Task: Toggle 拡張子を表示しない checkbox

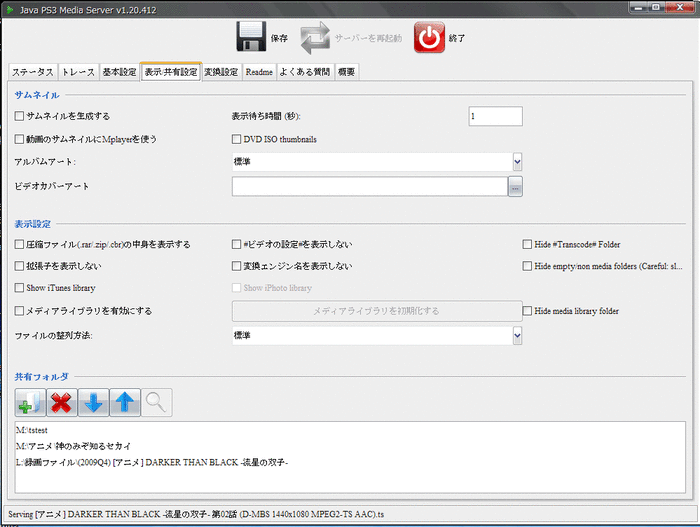Action: [19, 266]
